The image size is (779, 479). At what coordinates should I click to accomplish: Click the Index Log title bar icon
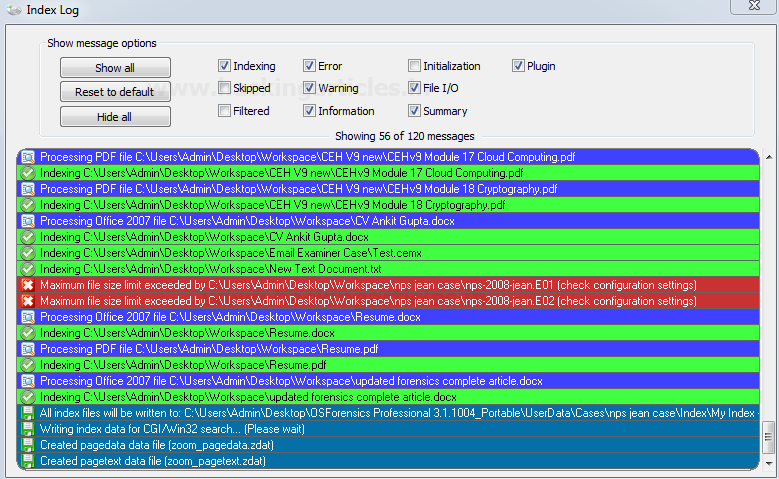pyautogui.click(x=14, y=9)
